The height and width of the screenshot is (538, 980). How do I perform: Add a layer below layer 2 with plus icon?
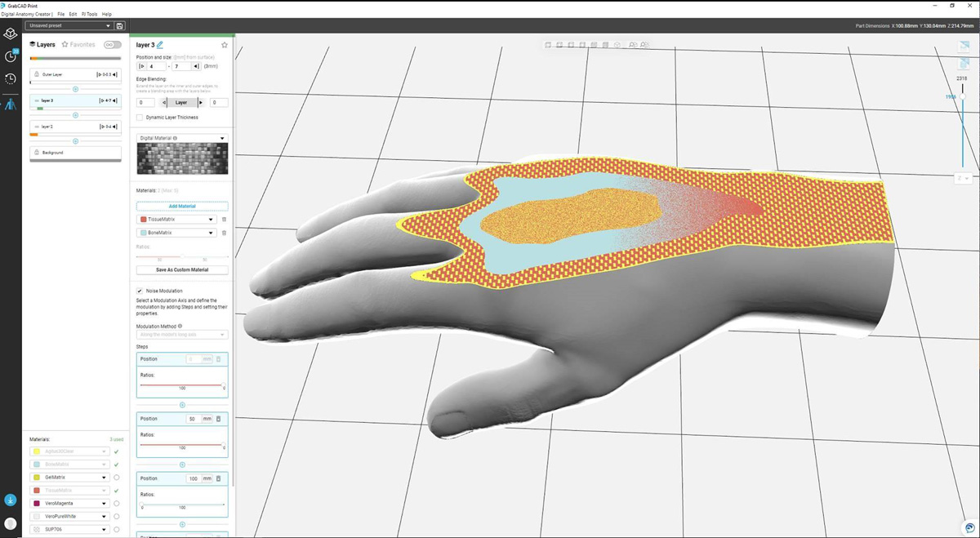click(76, 140)
